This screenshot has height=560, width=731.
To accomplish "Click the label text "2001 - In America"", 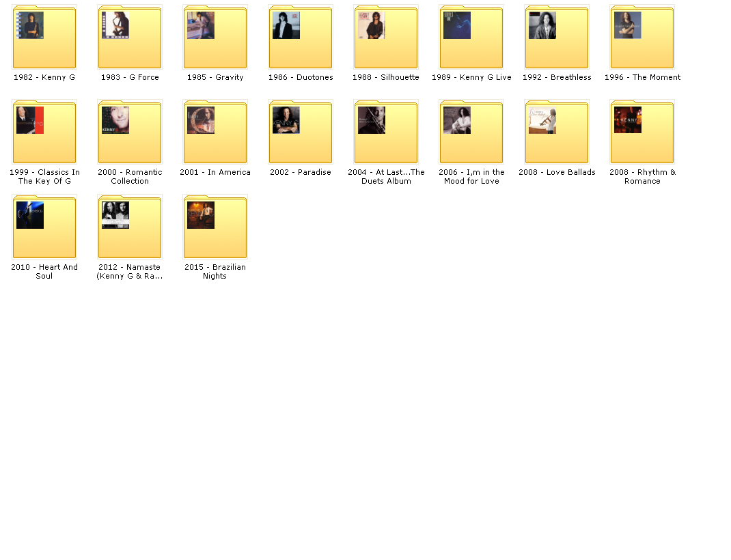I will pyautogui.click(x=215, y=172).
